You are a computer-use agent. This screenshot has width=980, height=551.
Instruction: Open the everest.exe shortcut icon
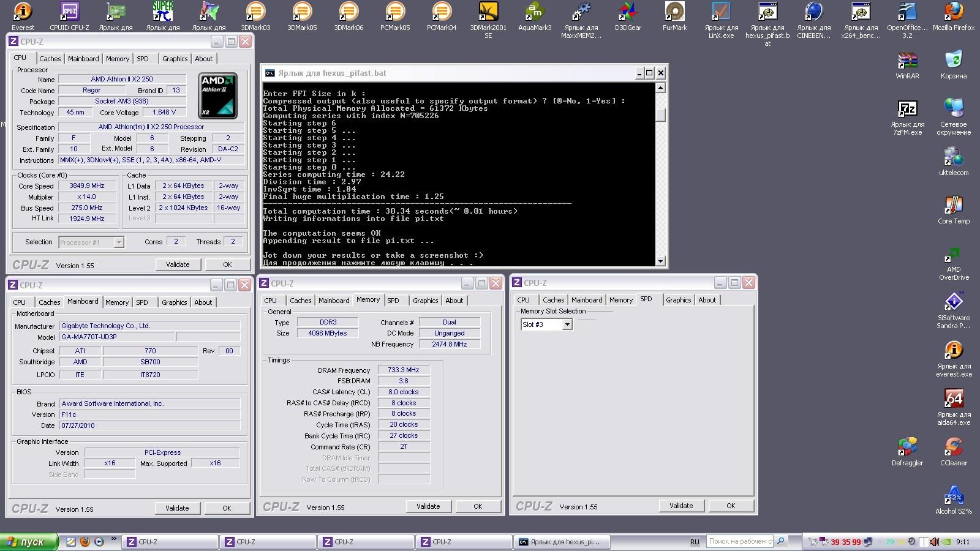[954, 359]
